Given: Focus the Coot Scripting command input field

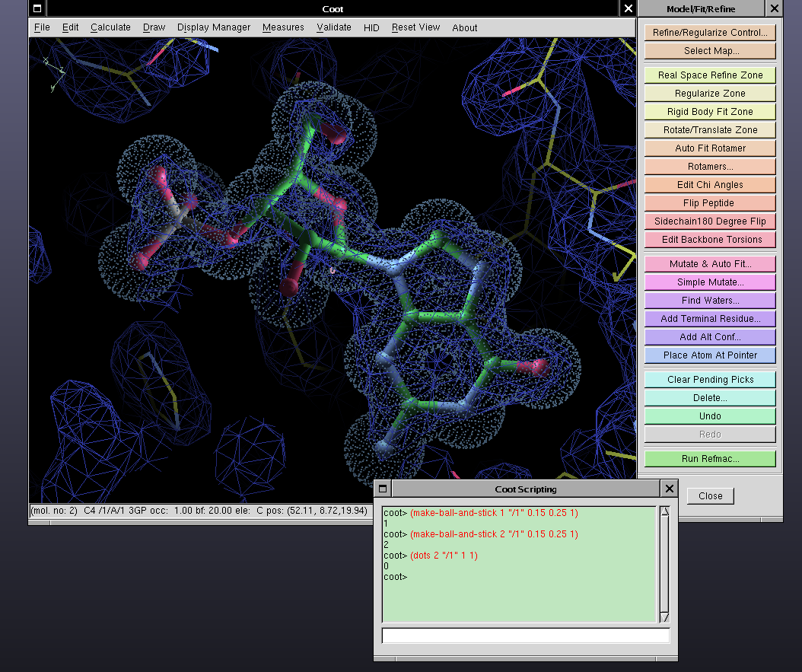Looking at the screenshot, I should [525, 635].
